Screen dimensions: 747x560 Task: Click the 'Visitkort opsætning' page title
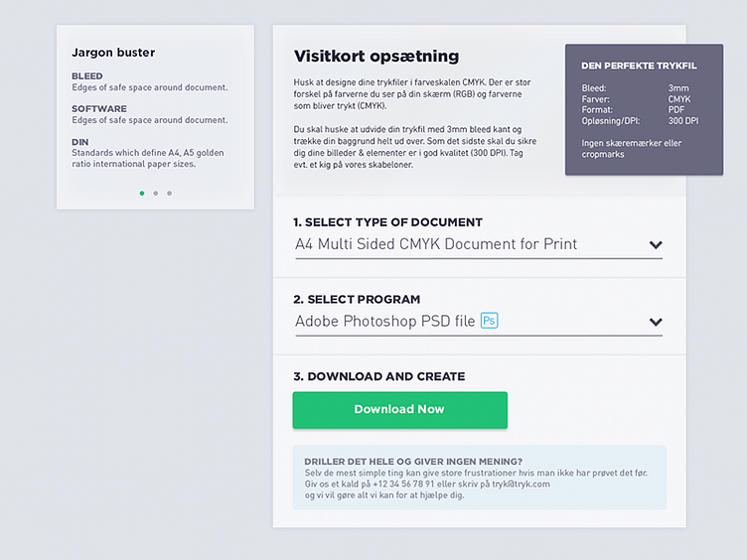click(376, 57)
